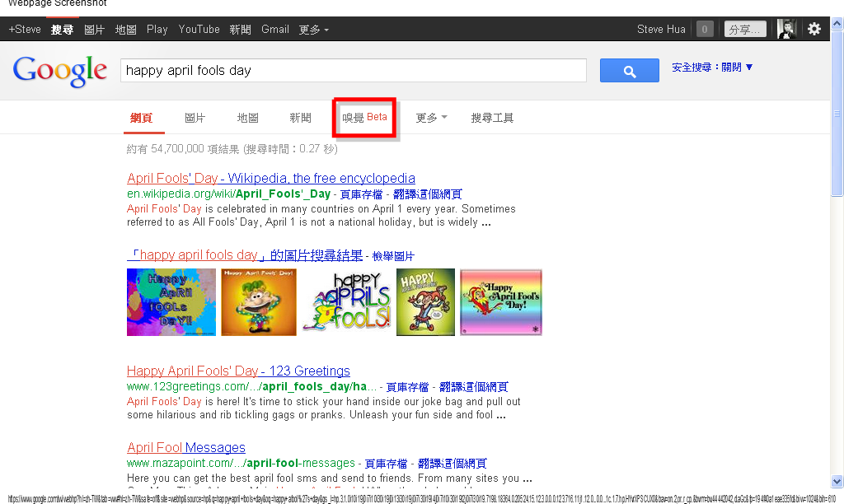Switch to the 地圖 results tab
This screenshot has width=844, height=504.
coord(247,118)
